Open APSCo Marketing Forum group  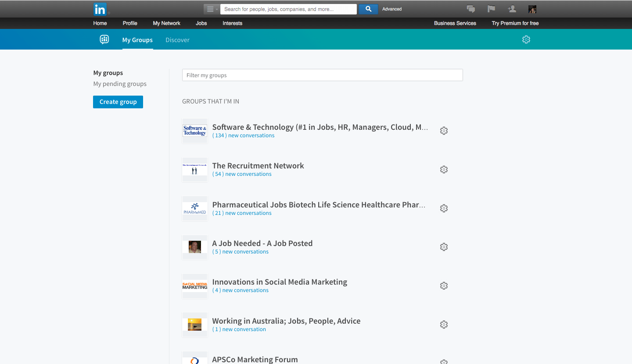(255, 360)
